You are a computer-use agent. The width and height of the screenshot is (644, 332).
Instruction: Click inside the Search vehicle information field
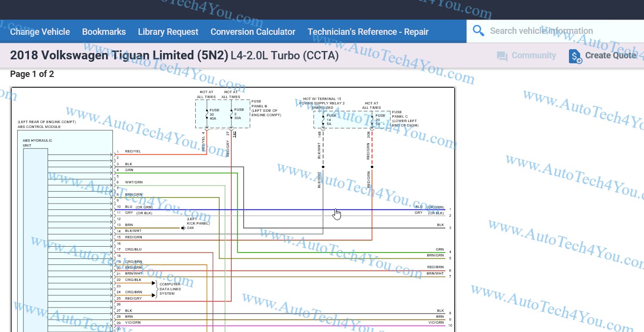[541, 30]
